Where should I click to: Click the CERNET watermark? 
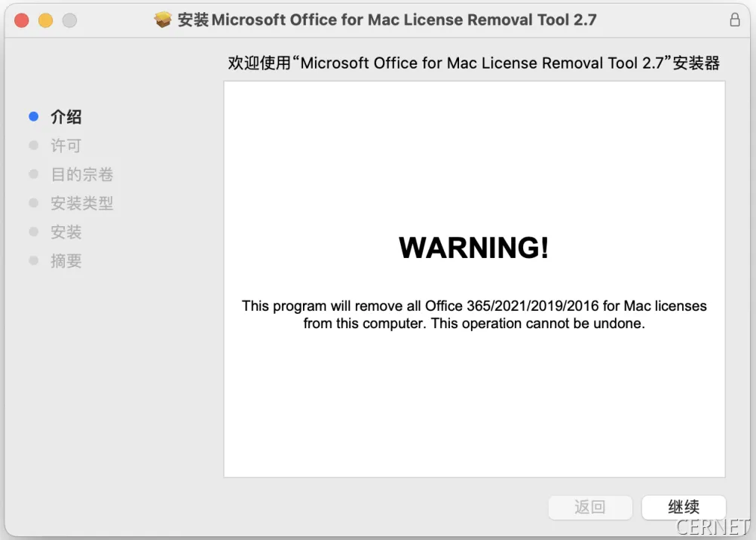(x=712, y=526)
